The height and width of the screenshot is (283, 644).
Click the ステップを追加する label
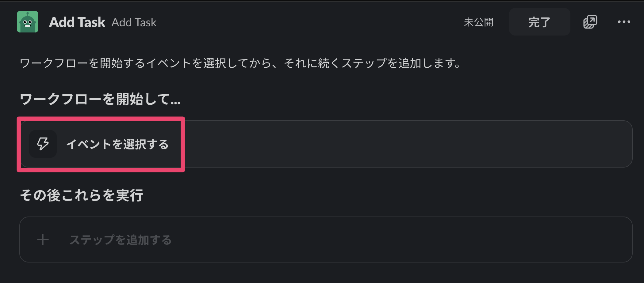click(121, 240)
